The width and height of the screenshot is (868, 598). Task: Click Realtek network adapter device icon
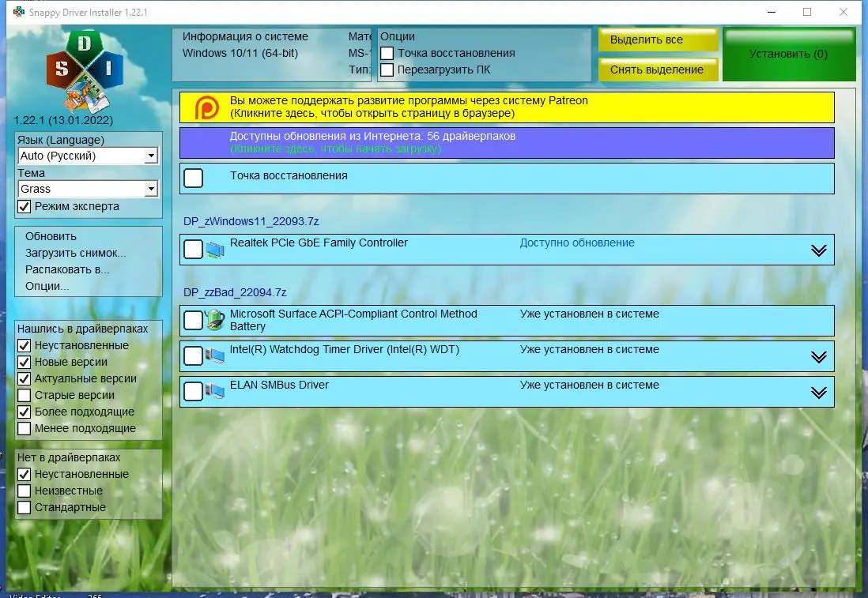tap(215, 250)
